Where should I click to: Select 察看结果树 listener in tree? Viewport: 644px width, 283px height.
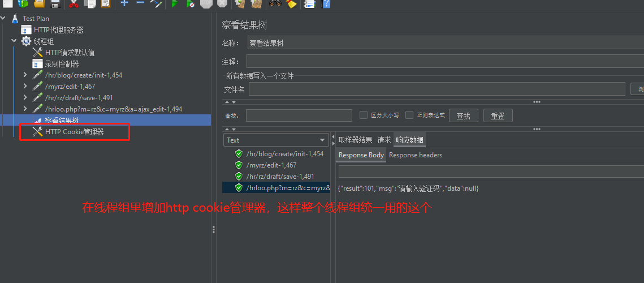(x=62, y=121)
